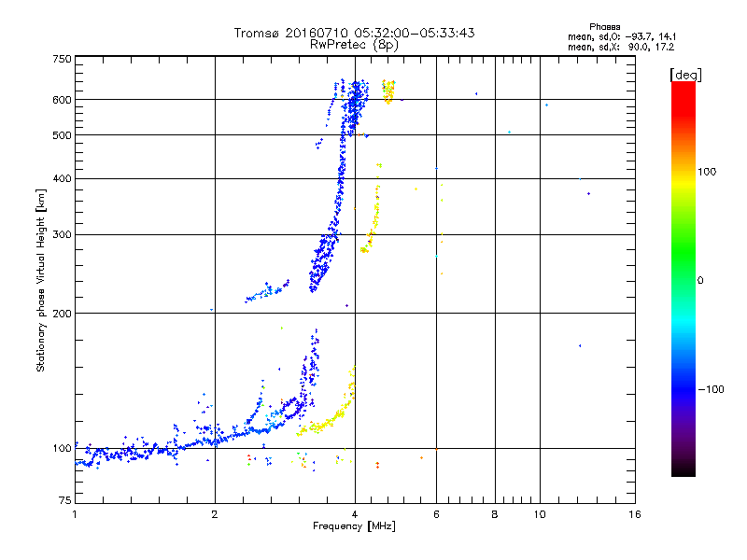Image resolution: width=747 pixels, height=560 pixels.
Task: Click the '8' frequency tick label
Action: coord(495,514)
